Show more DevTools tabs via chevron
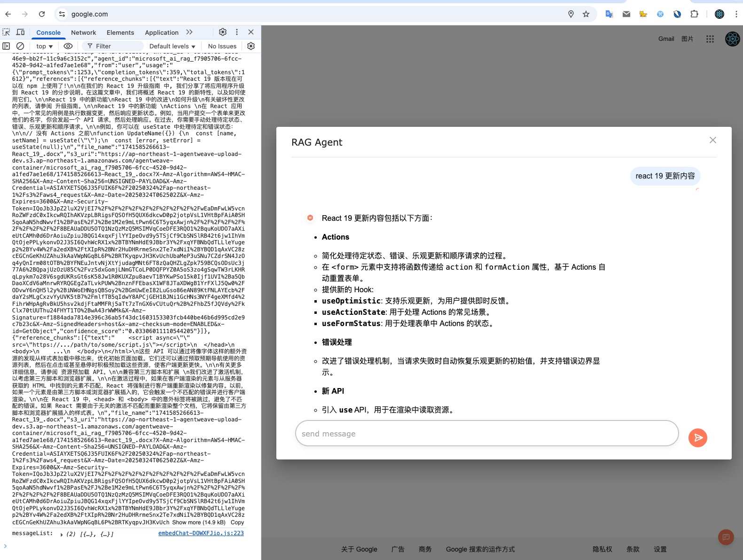This screenshot has width=743, height=560. [x=189, y=32]
